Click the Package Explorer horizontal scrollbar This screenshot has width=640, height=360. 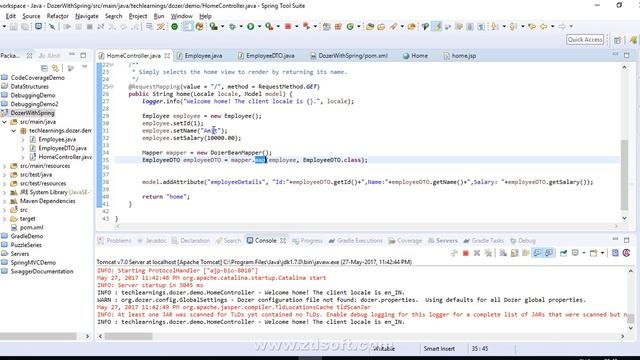38,336
